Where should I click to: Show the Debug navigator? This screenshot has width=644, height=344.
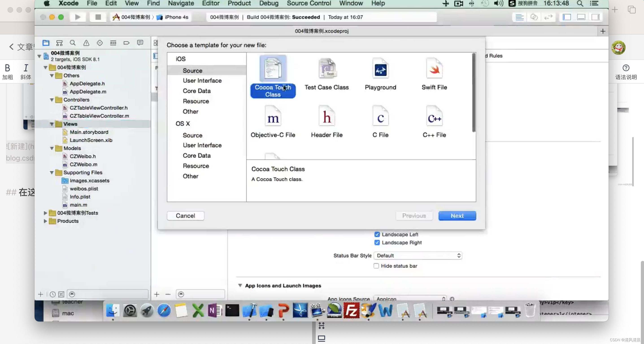click(x=113, y=43)
